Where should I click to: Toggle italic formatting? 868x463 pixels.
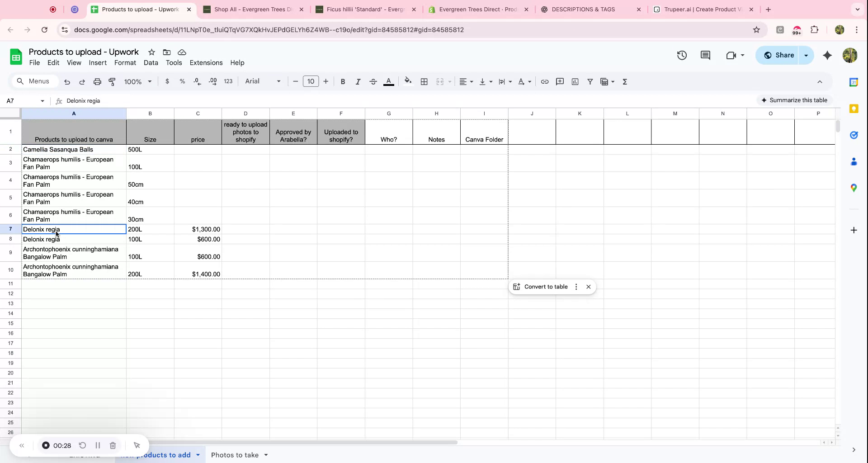click(x=358, y=82)
